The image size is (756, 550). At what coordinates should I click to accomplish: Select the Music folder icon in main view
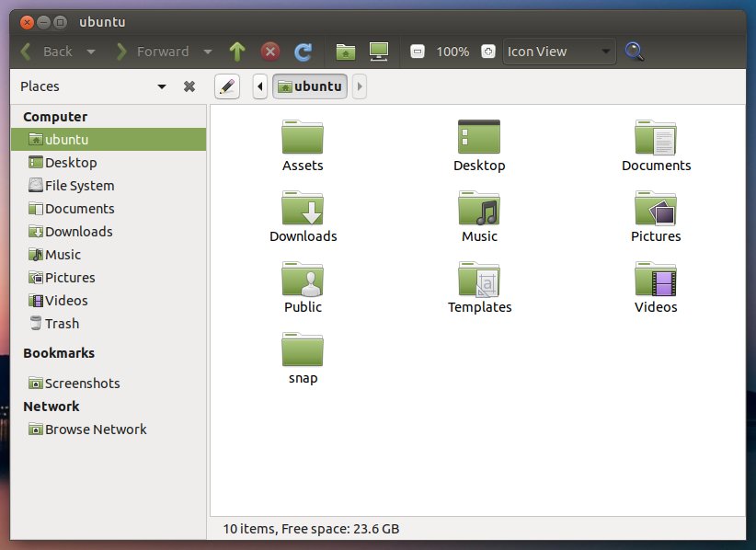coord(479,208)
